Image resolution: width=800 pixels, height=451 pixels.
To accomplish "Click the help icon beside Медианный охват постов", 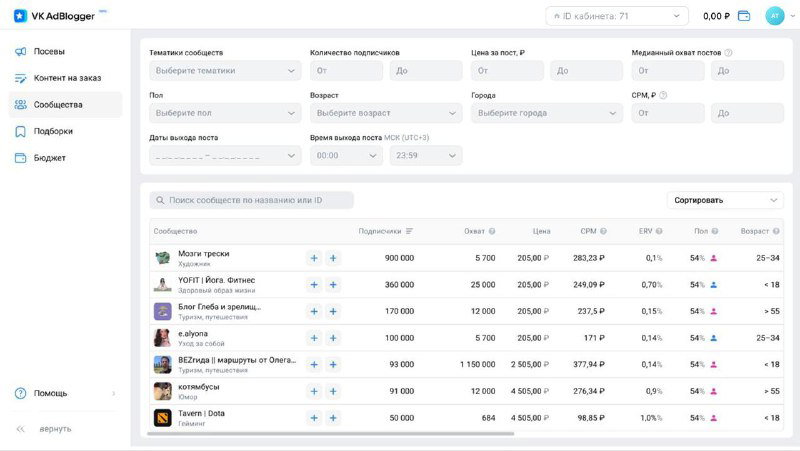I will coord(728,53).
